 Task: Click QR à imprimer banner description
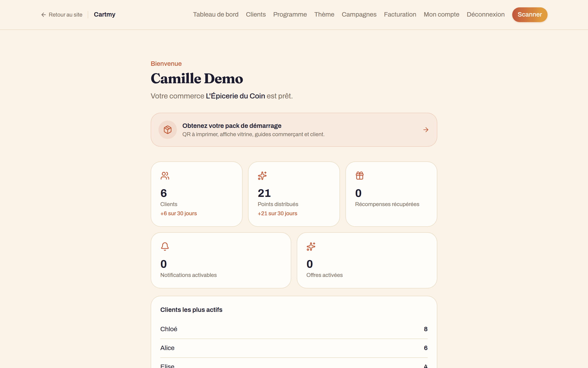pos(253,134)
